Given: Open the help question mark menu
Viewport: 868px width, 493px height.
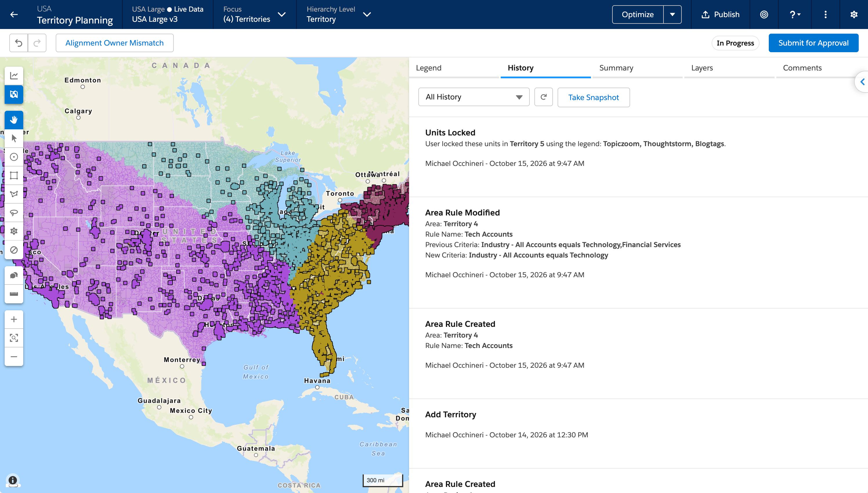Looking at the screenshot, I should click(795, 14).
